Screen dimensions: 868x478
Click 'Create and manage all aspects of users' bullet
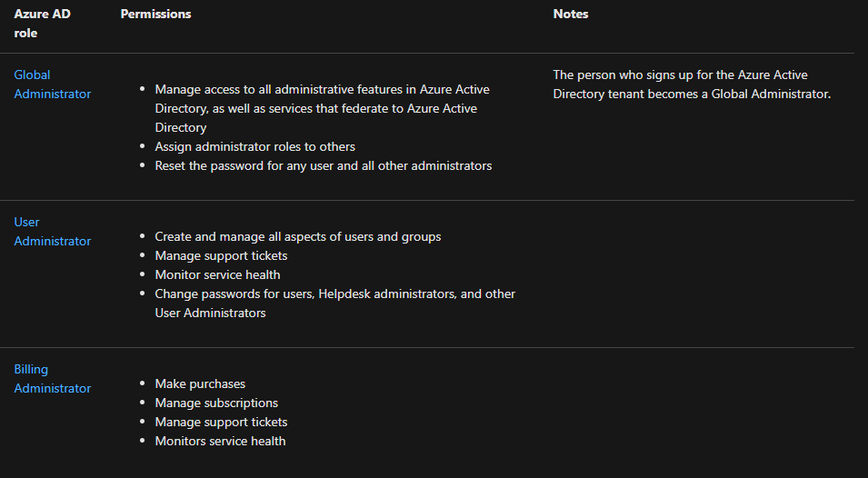pyautogui.click(x=297, y=237)
